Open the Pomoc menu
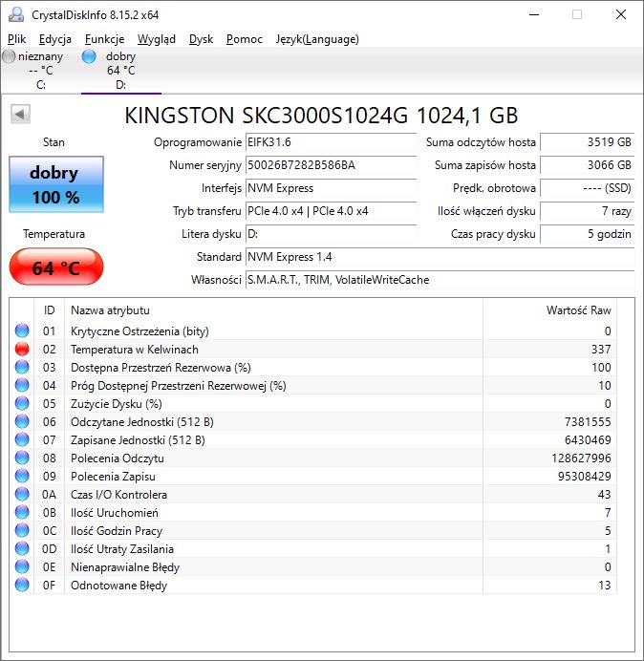 tap(245, 39)
